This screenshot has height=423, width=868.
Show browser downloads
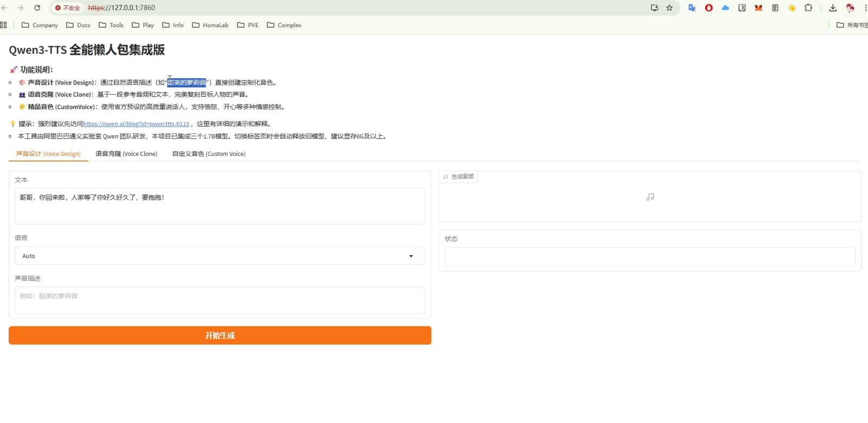[x=833, y=8]
